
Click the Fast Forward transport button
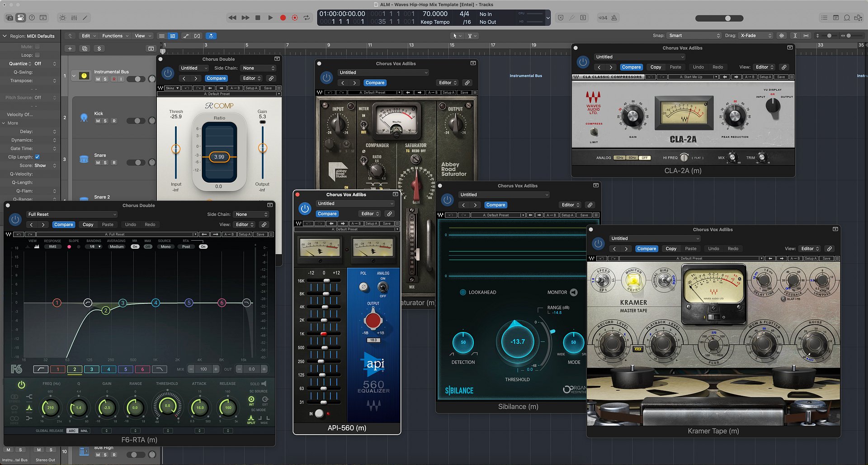(245, 18)
